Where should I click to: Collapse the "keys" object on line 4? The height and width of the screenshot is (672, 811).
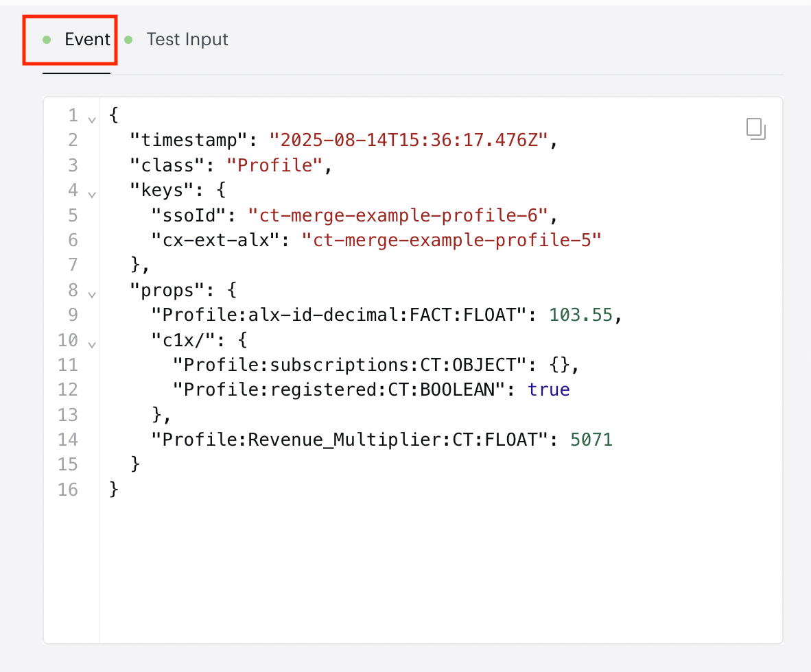[92, 195]
